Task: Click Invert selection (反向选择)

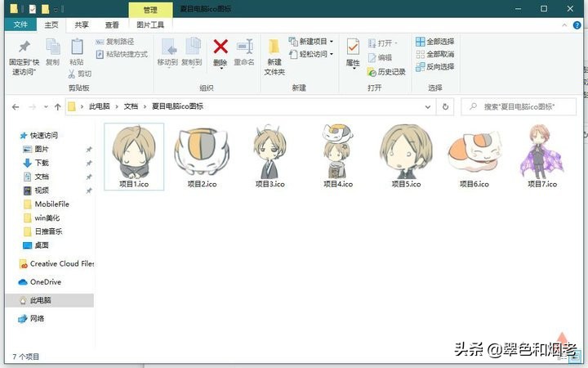Action: (435, 67)
